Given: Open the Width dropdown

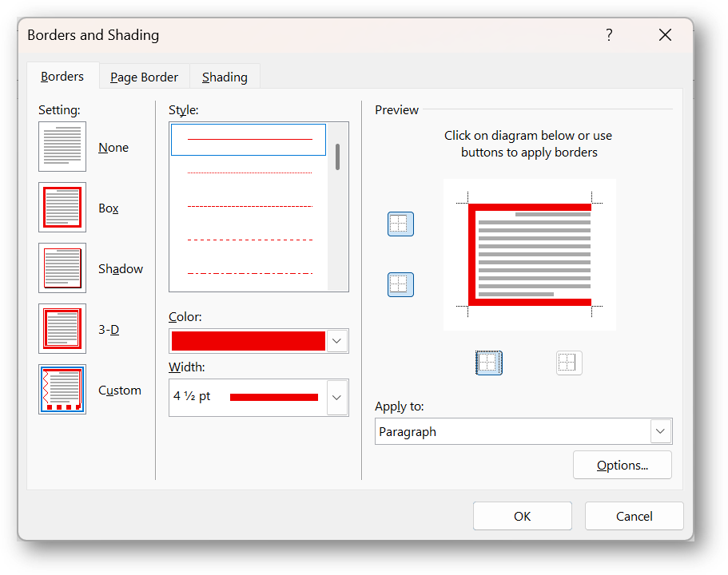Looking at the screenshot, I should tap(336, 397).
